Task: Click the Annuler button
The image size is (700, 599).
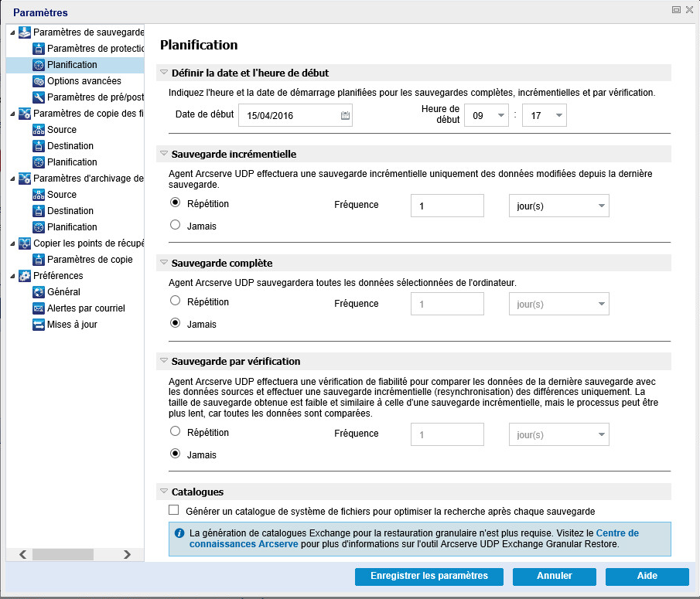Action: click(554, 577)
